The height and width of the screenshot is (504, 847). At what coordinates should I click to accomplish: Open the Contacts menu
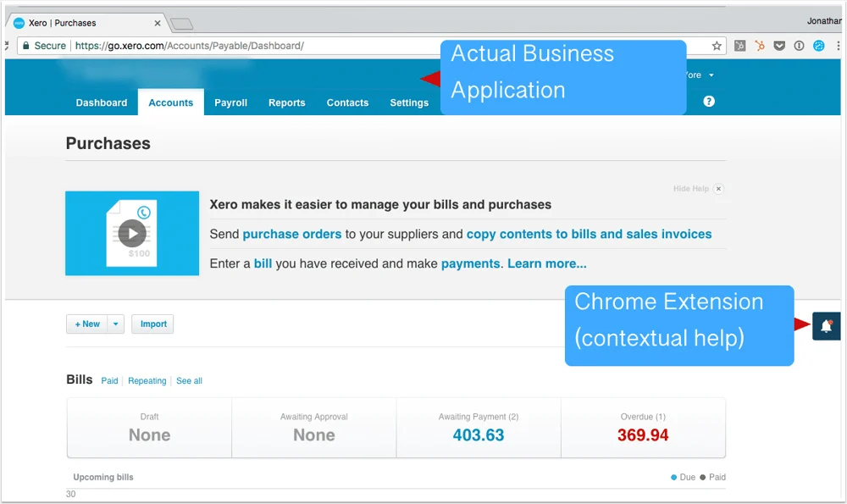pos(347,102)
